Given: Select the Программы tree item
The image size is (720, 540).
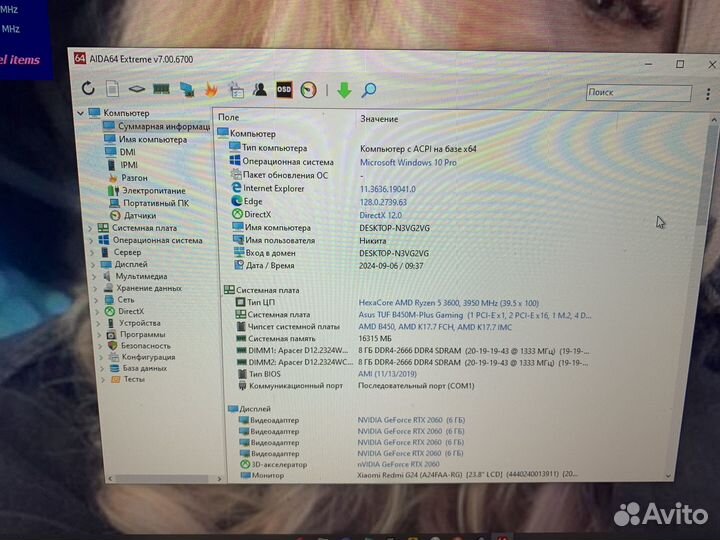Looking at the screenshot, I should point(142,334).
